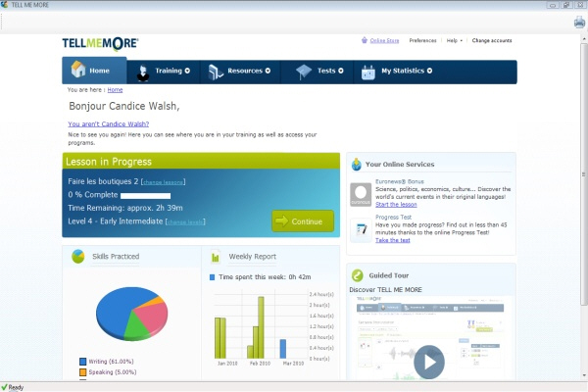Viewport: 588px width, 392px height.
Task: Click the Skills Practiced pie icon
Action: tap(78, 257)
